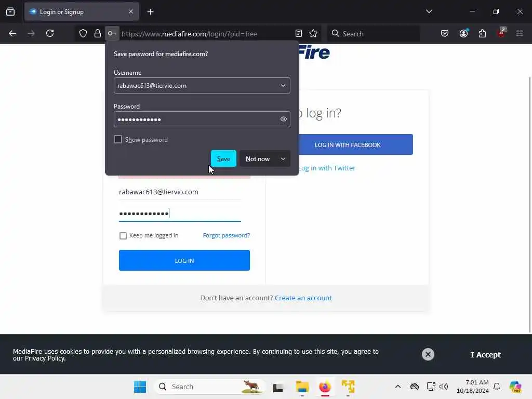The width and height of the screenshot is (532, 399).
Task: Dismiss the cookie banner with X
Action: click(x=428, y=354)
